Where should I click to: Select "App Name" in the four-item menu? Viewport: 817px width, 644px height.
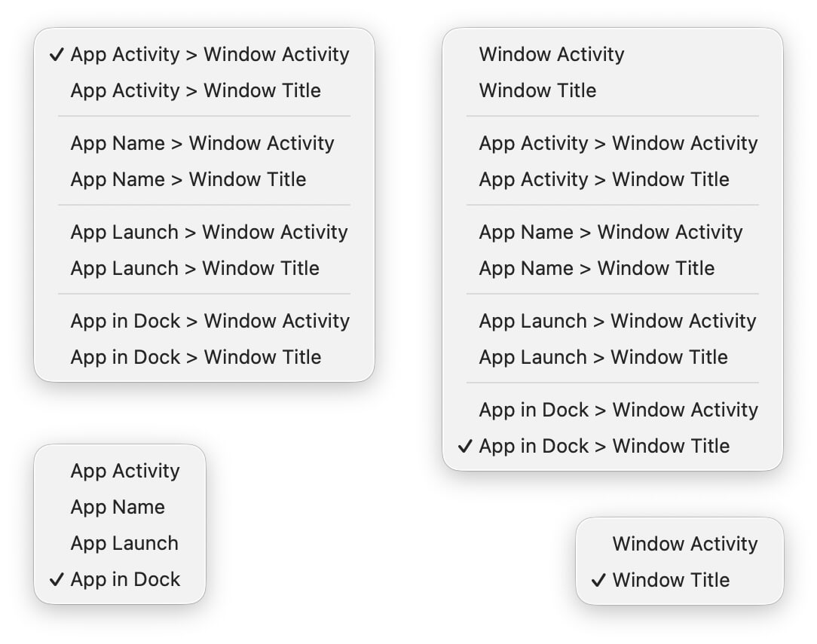point(118,507)
